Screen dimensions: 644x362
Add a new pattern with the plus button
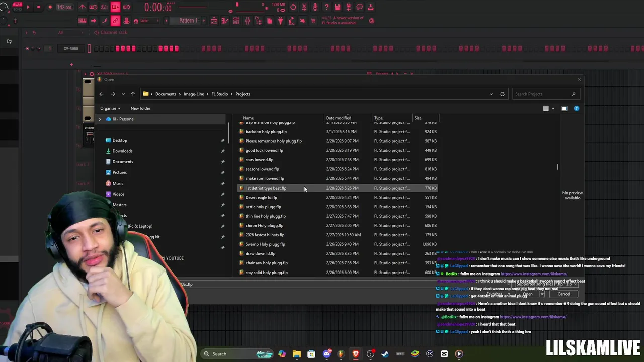tap(203, 21)
